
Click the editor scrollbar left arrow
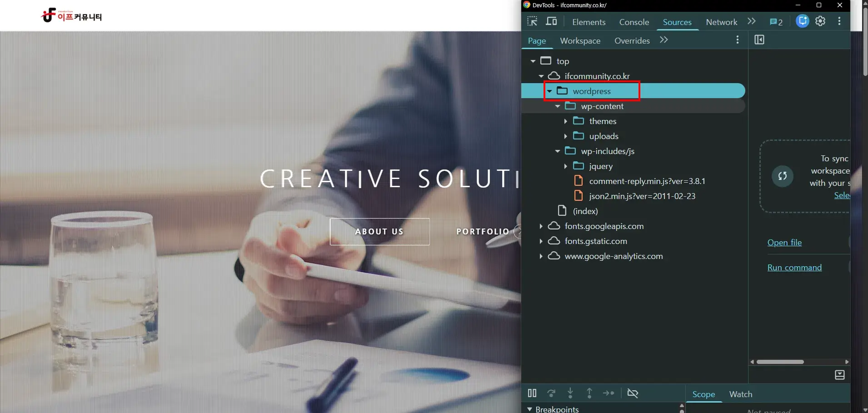point(752,362)
